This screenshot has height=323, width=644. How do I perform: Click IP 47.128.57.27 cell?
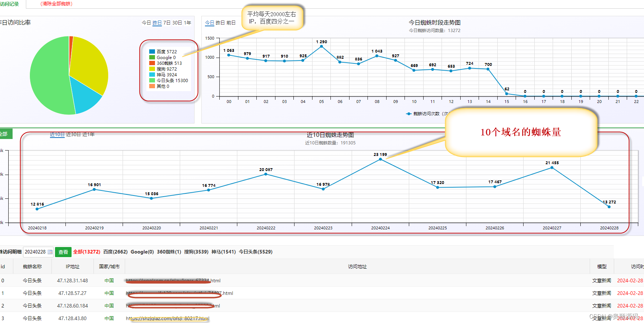73,293
